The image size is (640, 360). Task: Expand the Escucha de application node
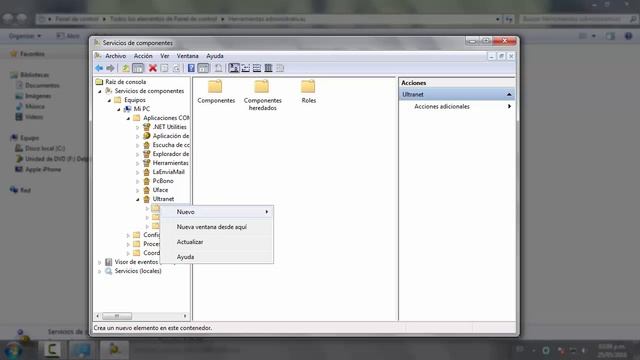click(x=138, y=145)
